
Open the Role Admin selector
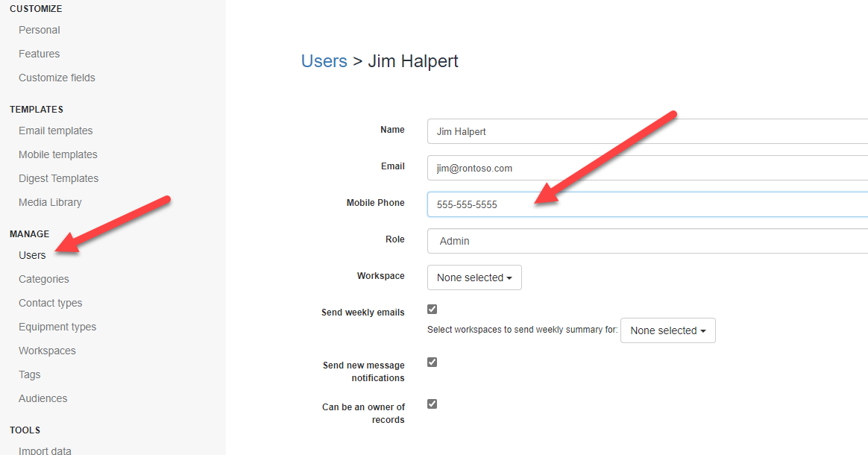tap(648, 241)
